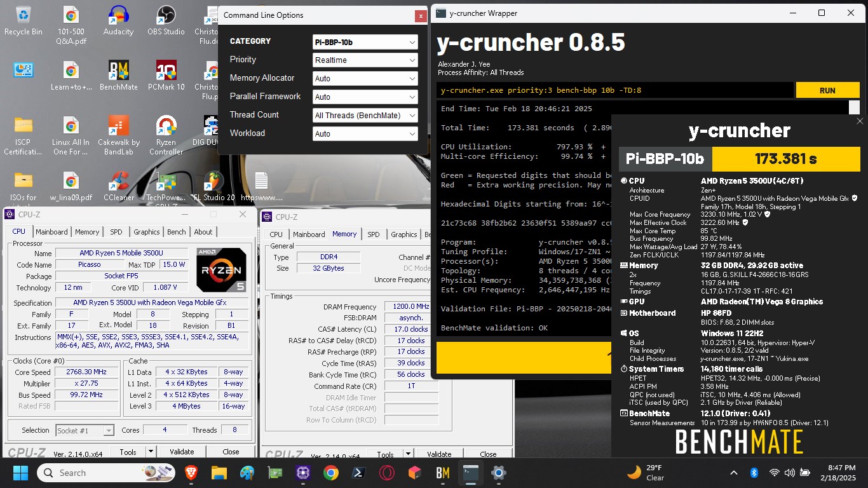868x488 pixels.
Task: Open the ISCP Certification folder on desktop
Action: click(x=24, y=135)
